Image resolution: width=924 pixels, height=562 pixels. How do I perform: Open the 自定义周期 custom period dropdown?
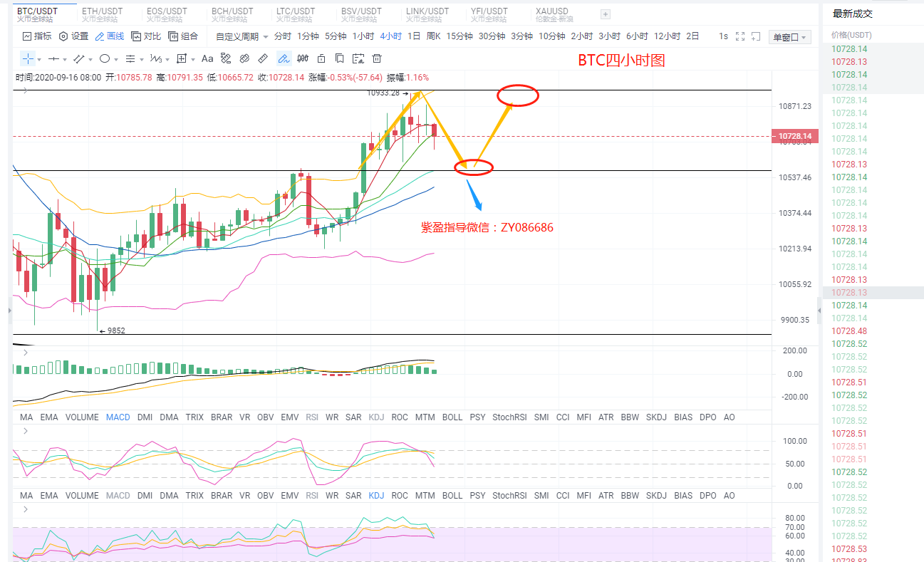[x=242, y=36]
